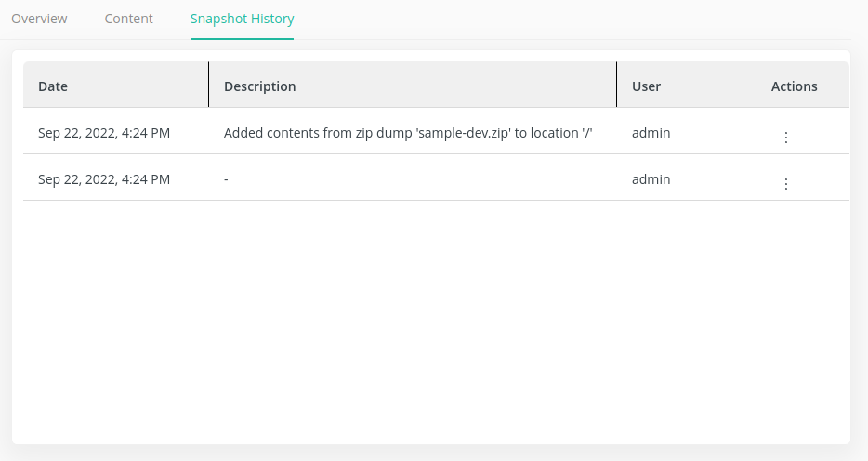Viewport: 868px width, 461px height.
Task: Click the date of the second snapshot row
Action: [104, 179]
